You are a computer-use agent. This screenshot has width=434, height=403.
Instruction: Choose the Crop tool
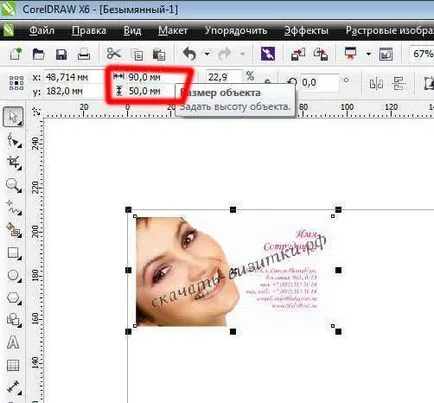click(13, 162)
